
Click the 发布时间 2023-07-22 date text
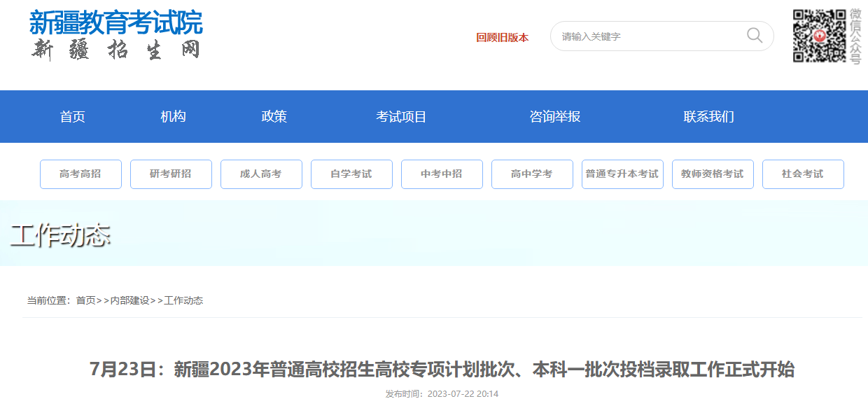tap(442, 394)
